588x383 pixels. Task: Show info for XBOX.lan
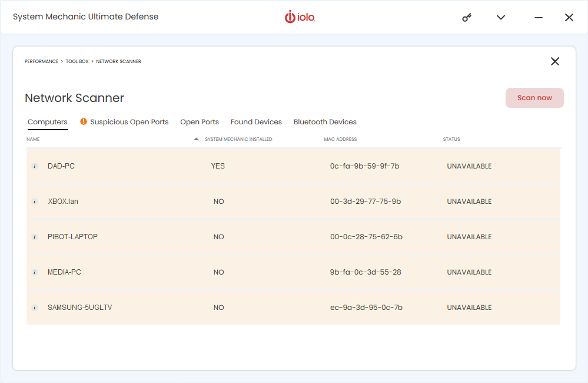[x=35, y=202]
